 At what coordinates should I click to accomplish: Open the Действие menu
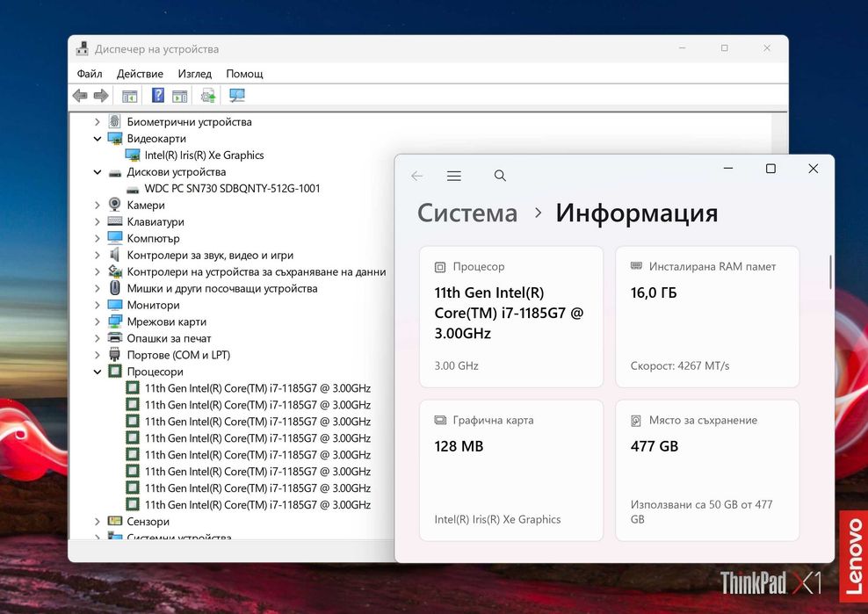[x=140, y=74]
